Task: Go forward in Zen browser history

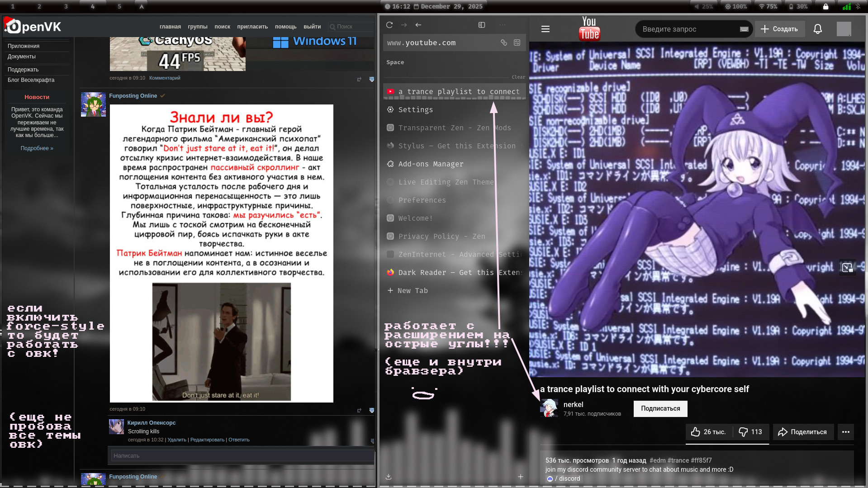Action: tap(404, 25)
